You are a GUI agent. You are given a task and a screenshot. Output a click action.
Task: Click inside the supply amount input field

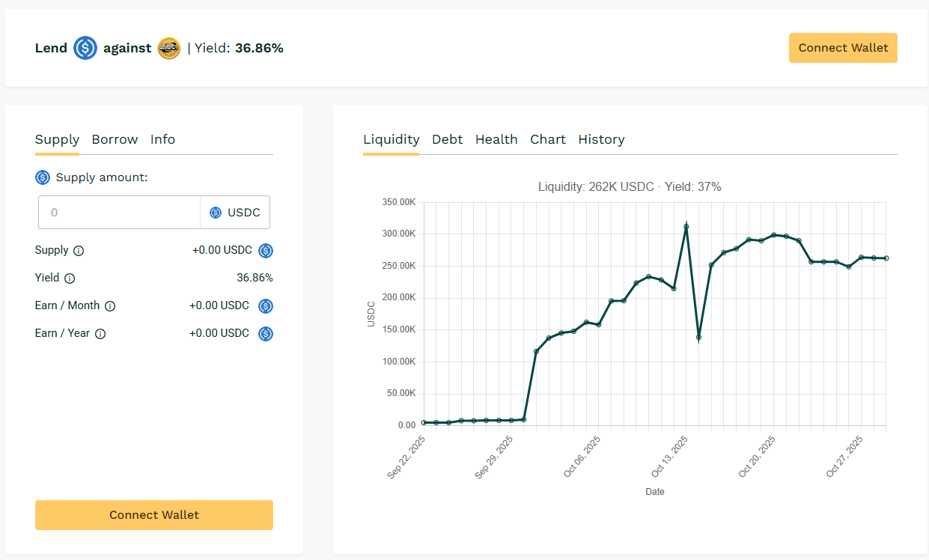click(x=118, y=212)
